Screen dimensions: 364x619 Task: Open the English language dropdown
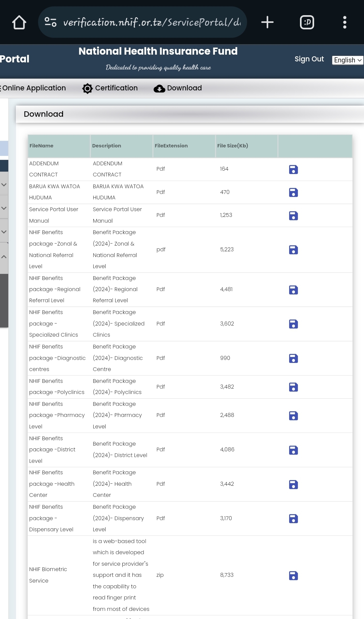click(347, 60)
